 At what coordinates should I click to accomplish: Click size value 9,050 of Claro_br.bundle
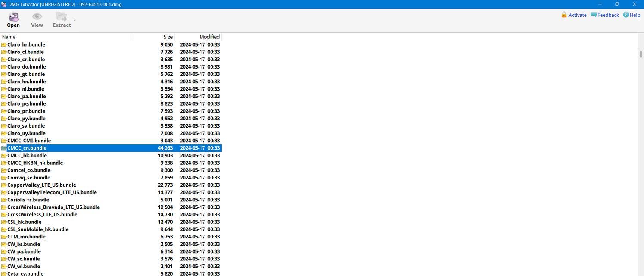tap(167, 44)
